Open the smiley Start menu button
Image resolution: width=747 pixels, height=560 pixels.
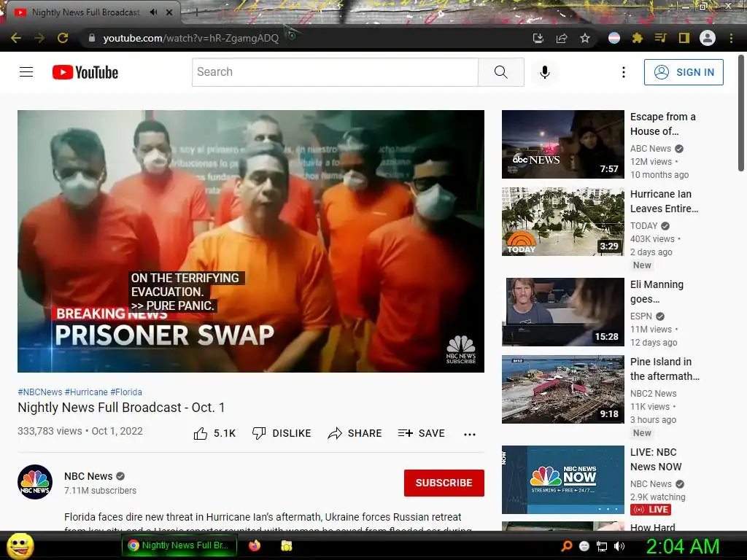(x=20, y=545)
